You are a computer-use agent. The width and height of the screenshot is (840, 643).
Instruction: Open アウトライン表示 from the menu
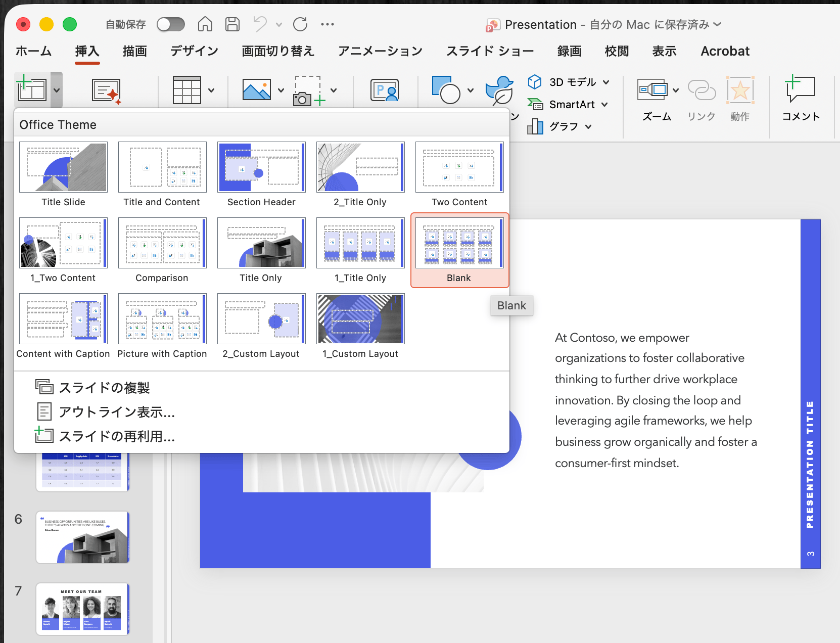(x=117, y=412)
